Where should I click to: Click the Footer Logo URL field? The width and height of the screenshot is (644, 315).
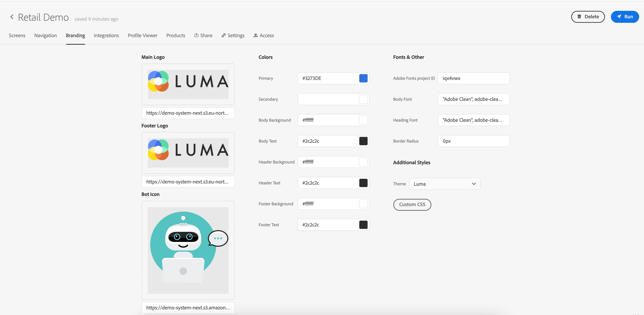pyautogui.click(x=188, y=182)
